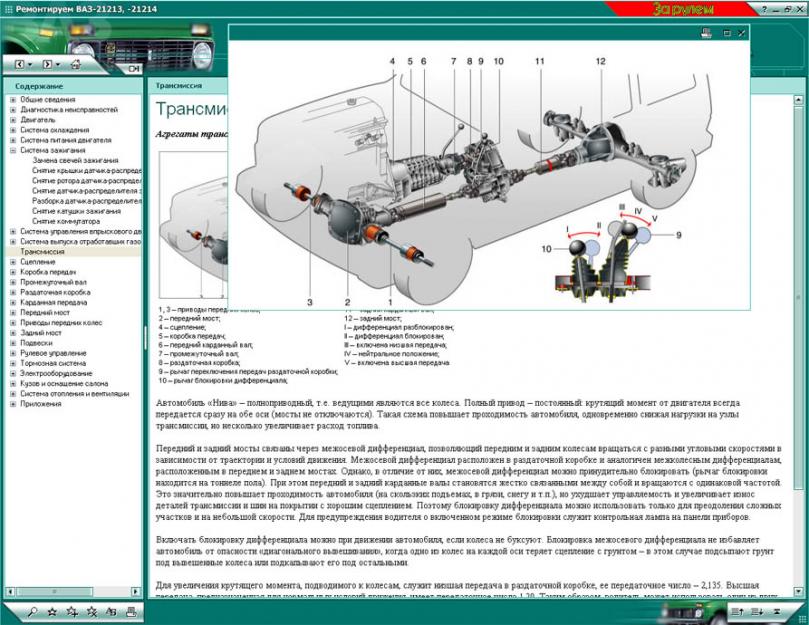Open Приводы передних колес chapter
Viewport: 809px width, 625px height.
[61, 323]
